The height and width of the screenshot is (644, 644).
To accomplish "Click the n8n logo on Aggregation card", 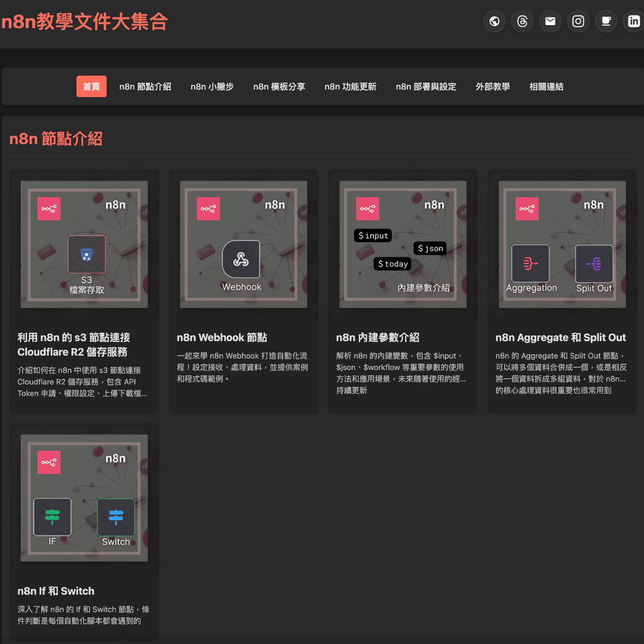I will (527, 209).
